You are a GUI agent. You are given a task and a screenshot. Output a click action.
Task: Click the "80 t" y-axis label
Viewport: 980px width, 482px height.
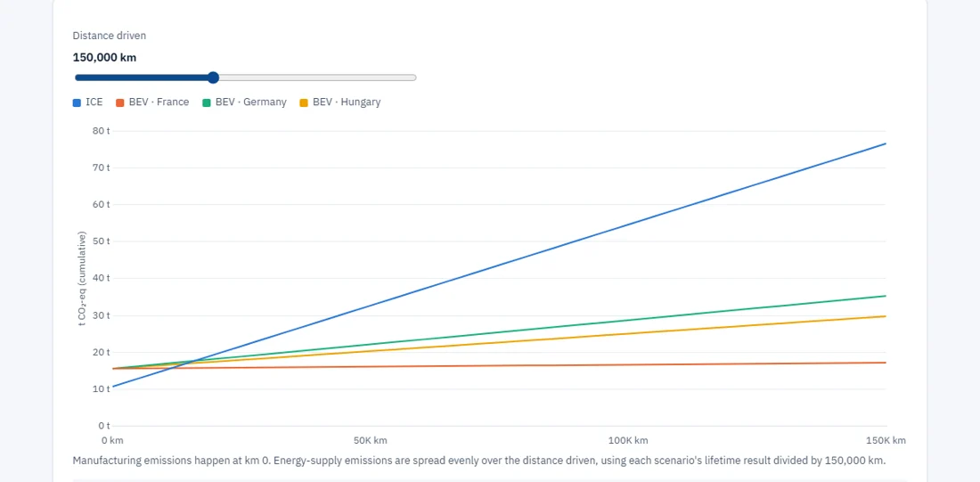coord(102,131)
